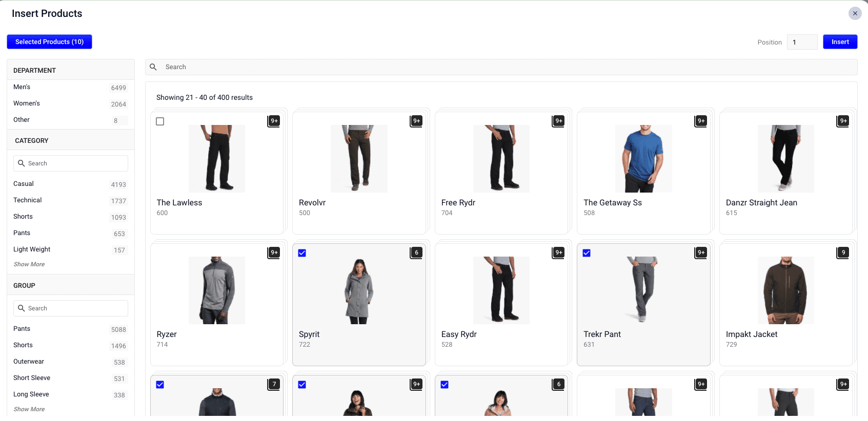This screenshot has width=868, height=421.
Task: Show more Group options
Action: (29, 409)
